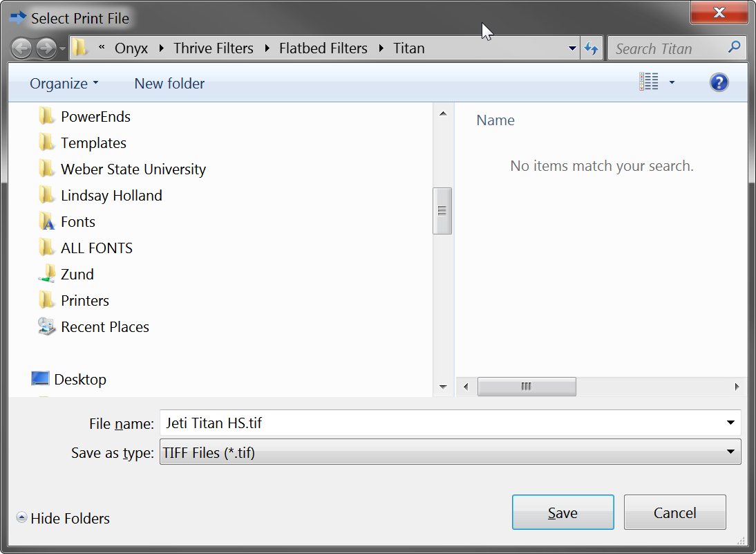
Task: Click the New folder button
Action: point(169,84)
